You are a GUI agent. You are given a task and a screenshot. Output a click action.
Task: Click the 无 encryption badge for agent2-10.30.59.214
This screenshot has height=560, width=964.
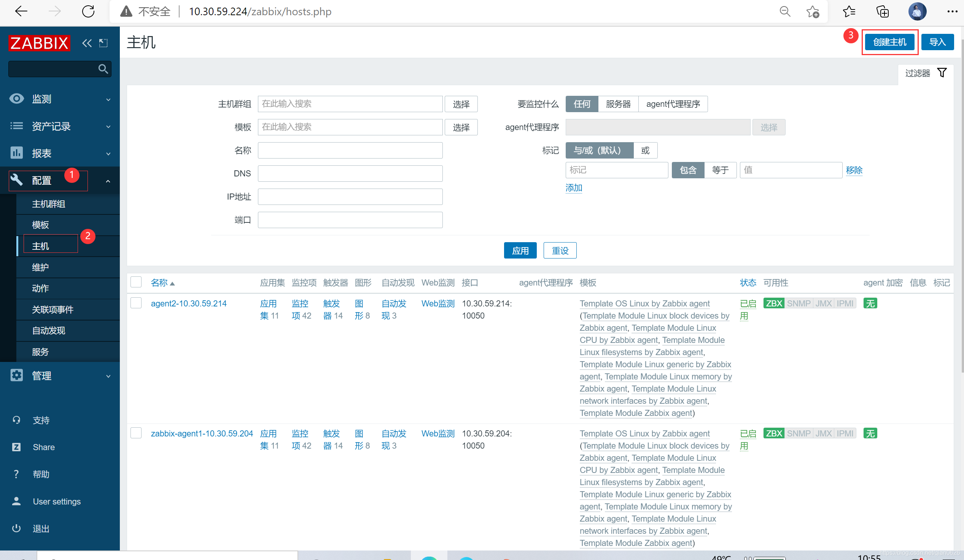click(870, 303)
